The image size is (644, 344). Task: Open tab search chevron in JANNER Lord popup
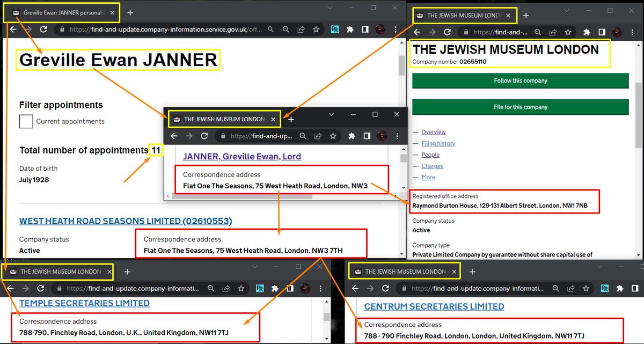pyautogui.click(x=332, y=114)
